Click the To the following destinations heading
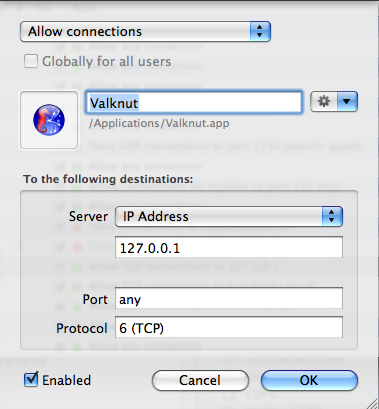Viewport: 379px width, 409px height. click(108, 179)
